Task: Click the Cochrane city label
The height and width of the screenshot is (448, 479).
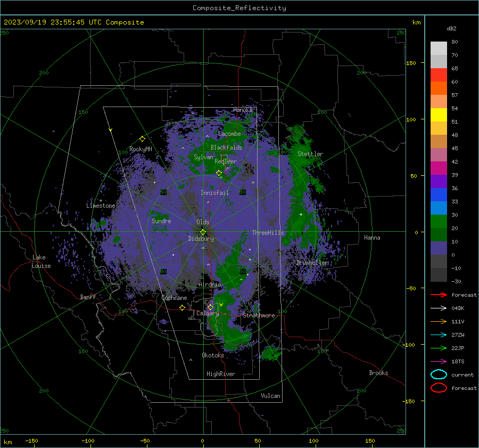Action: point(174,298)
